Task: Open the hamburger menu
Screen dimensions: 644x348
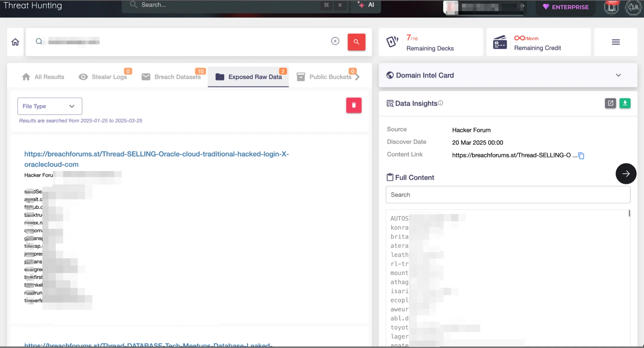Action: point(616,42)
